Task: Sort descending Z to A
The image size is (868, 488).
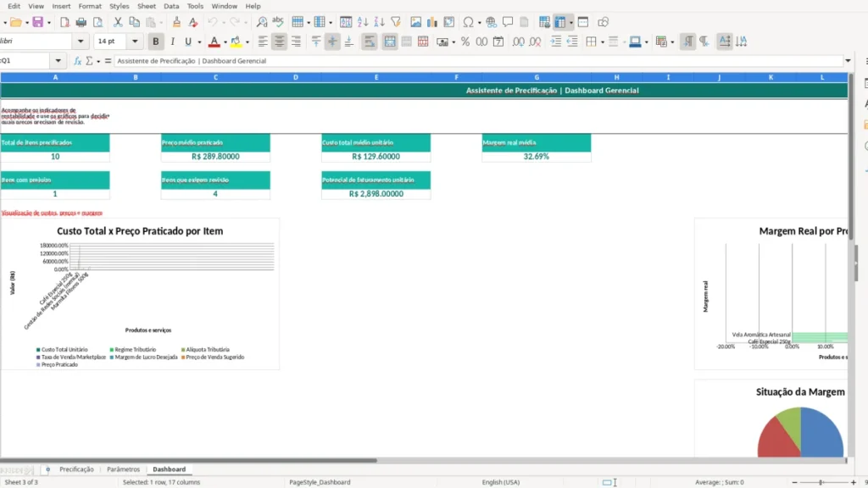Action: pos(379,22)
